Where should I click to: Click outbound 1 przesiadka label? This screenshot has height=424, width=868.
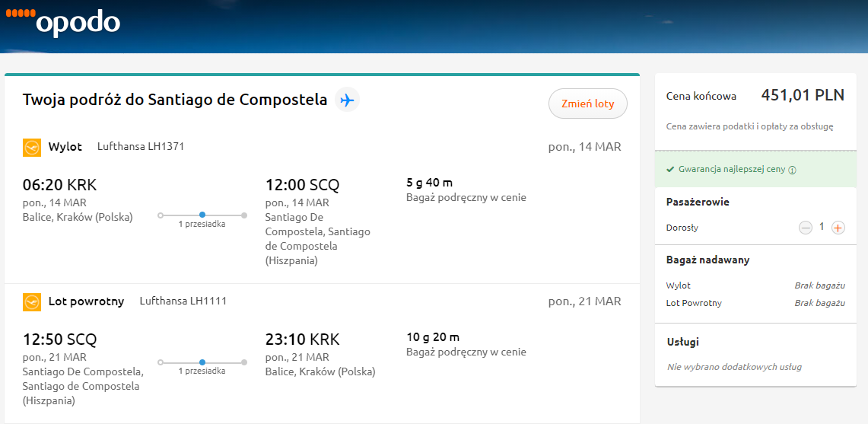tap(202, 225)
